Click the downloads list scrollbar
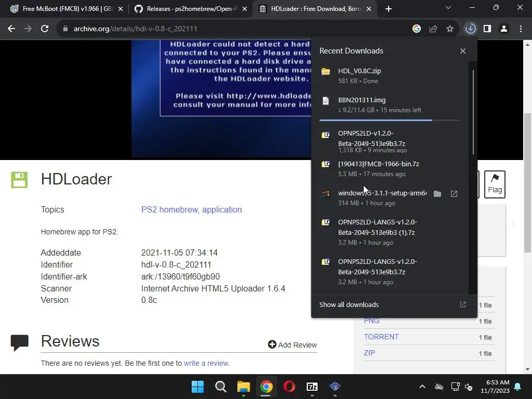This screenshot has height=399, width=532. 473,112
